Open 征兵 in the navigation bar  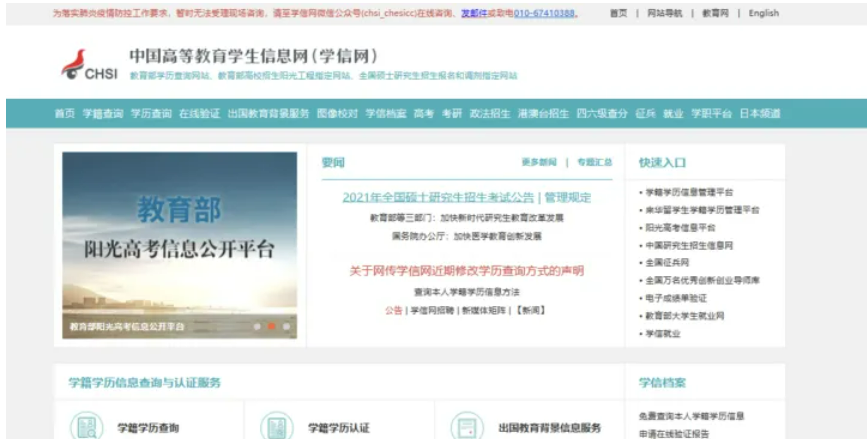[x=645, y=113]
